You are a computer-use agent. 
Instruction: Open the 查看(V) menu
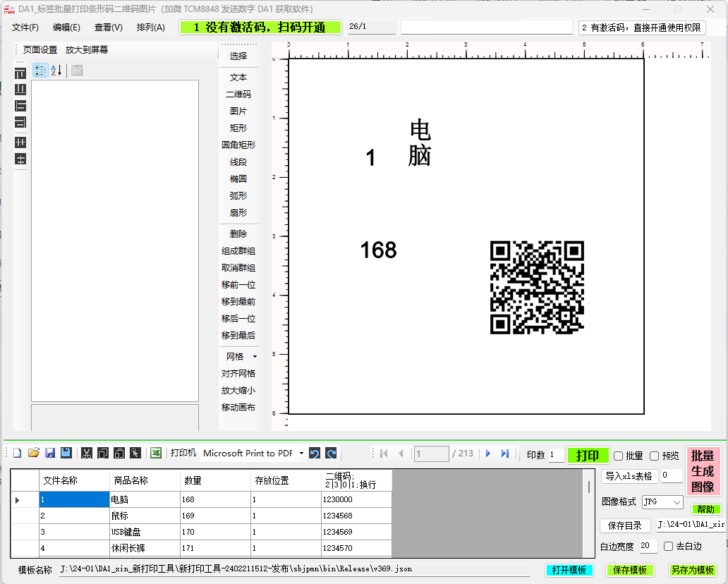[x=108, y=28]
